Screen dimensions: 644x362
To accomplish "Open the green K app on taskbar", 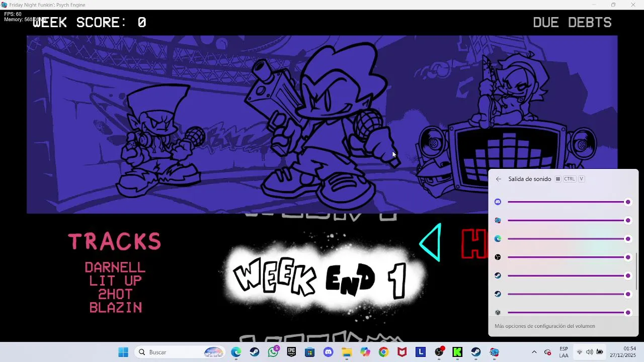I will coord(457,352).
